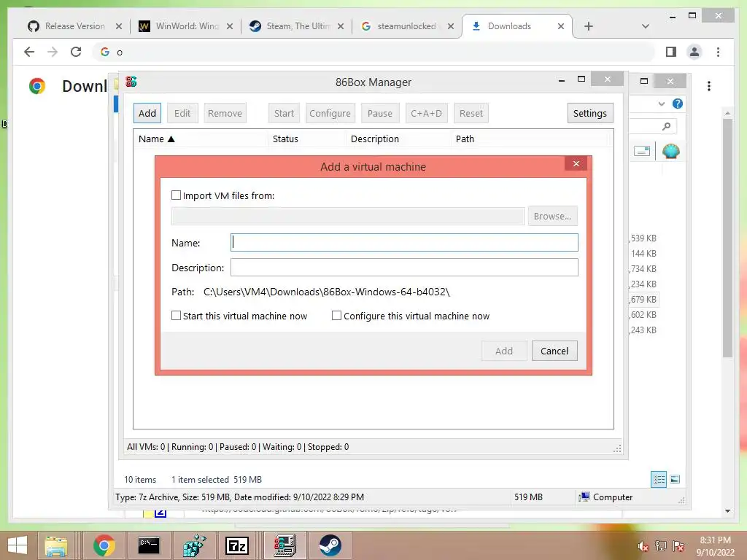
Task: Switch Explorer to large icons view
Action: 675,480
